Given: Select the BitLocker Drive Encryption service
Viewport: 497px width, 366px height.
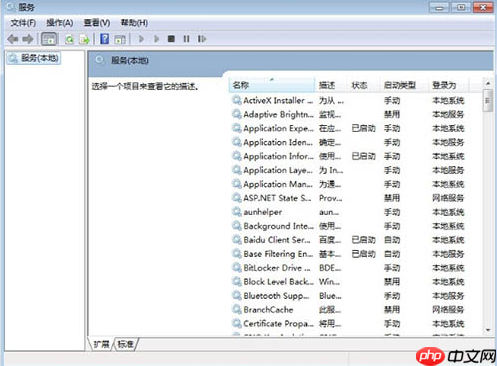Looking at the screenshot, I should 348,268.
